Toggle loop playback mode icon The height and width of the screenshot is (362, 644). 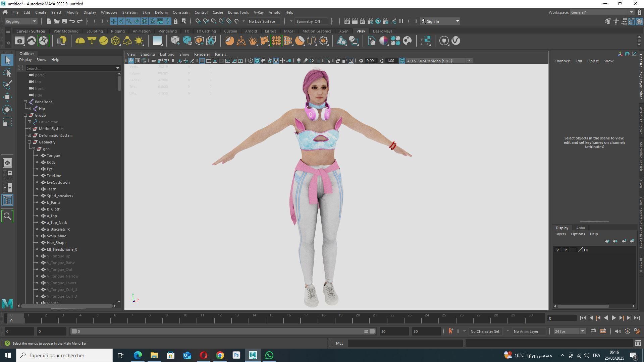(593, 331)
